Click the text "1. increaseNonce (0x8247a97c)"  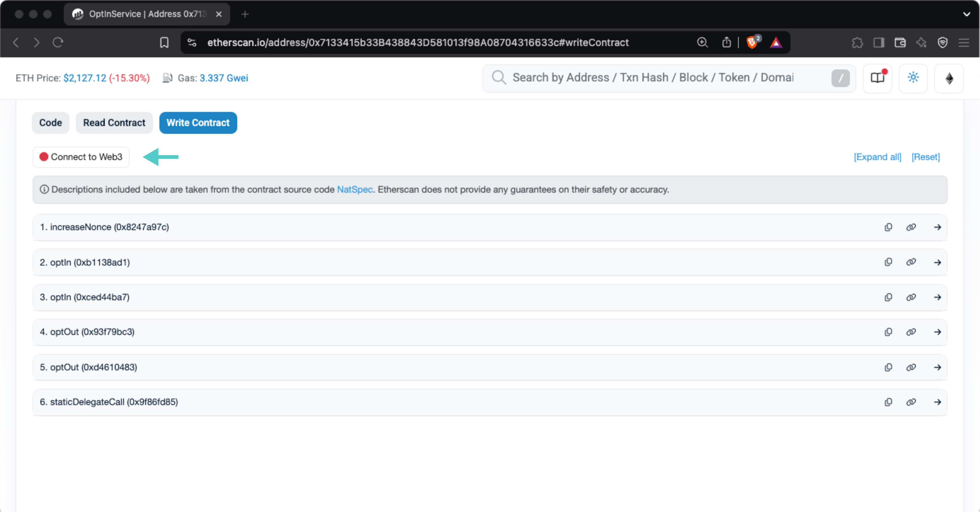(x=104, y=227)
